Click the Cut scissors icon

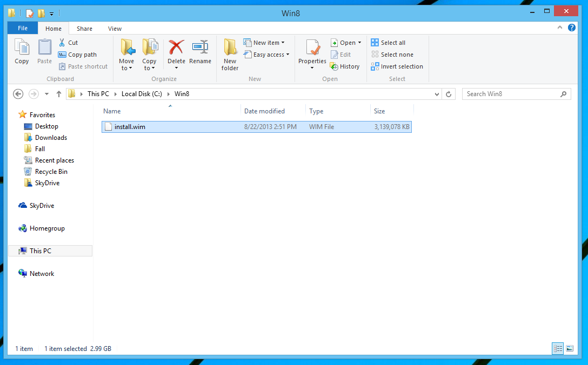[62, 43]
